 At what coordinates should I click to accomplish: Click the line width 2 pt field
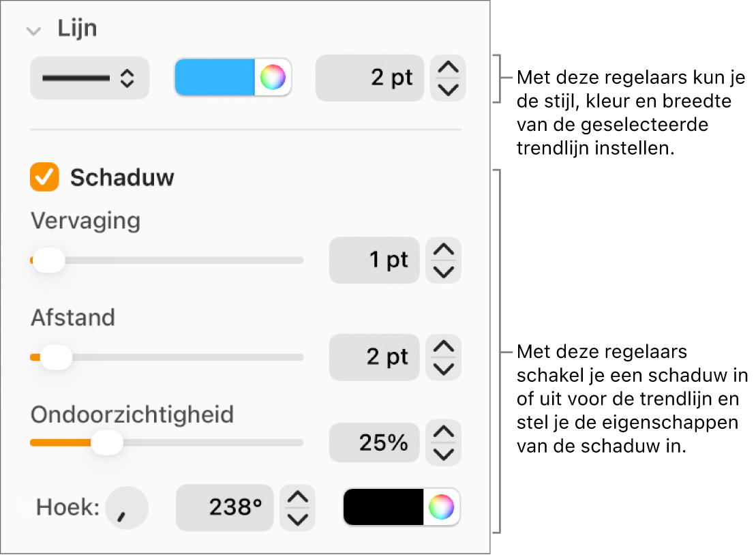pyautogui.click(x=369, y=78)
